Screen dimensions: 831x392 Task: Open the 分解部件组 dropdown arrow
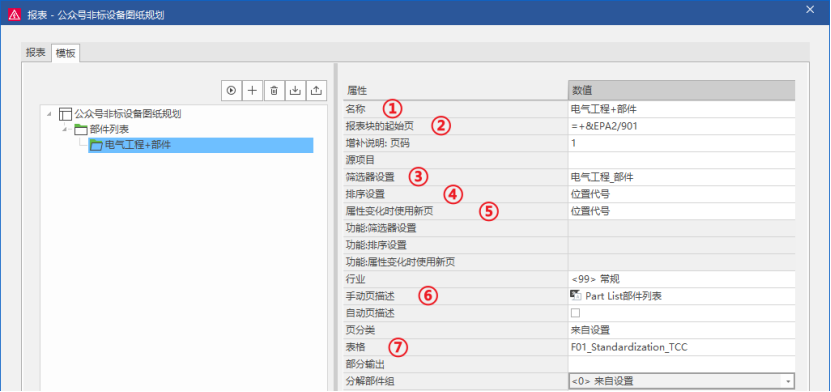[789, 381]
